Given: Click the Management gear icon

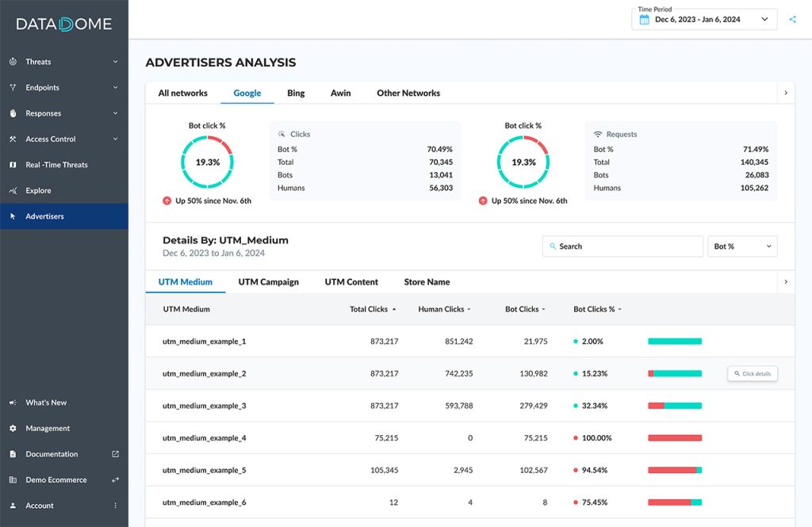Looking at the screenshot, I should click(x=13, y=428).
